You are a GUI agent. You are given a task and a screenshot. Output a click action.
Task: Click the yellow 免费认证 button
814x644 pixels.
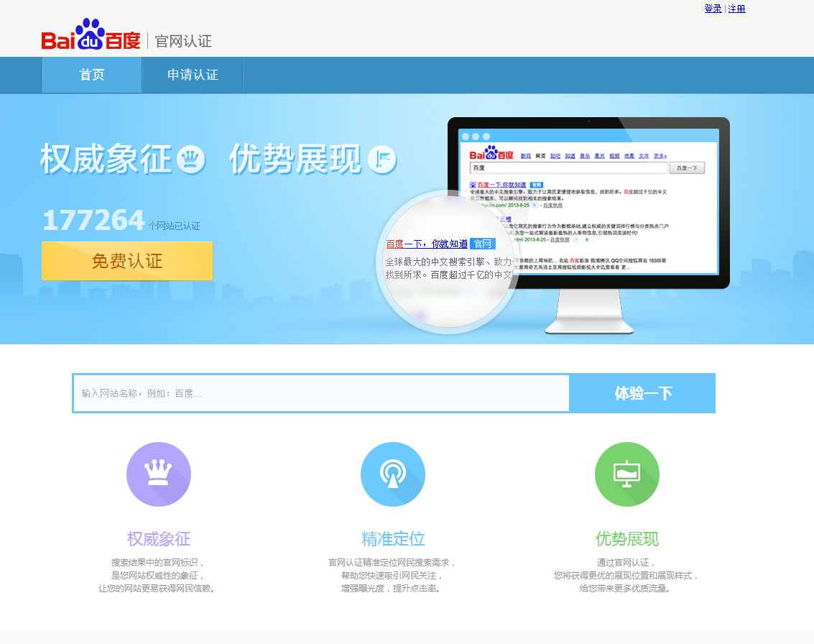pyautogui.click(x=126, y=261)
